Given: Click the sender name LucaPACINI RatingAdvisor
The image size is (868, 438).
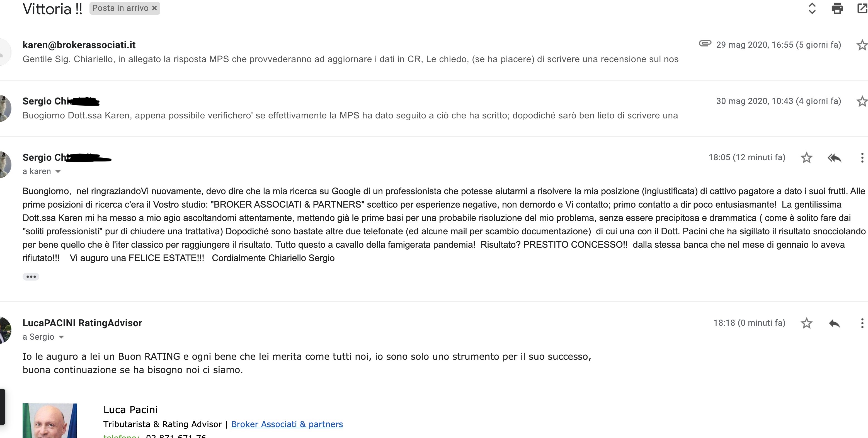Looking at the screenshot, I should coord(82,323).
